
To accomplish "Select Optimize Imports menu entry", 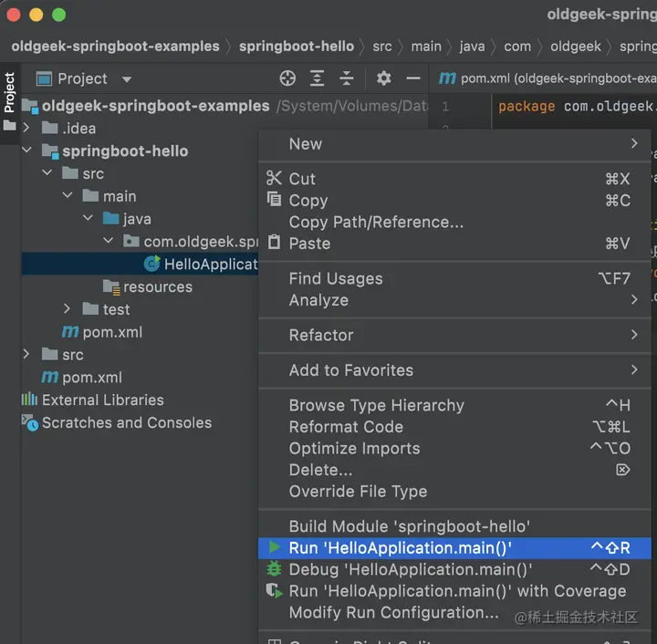I will pos(454,449).
